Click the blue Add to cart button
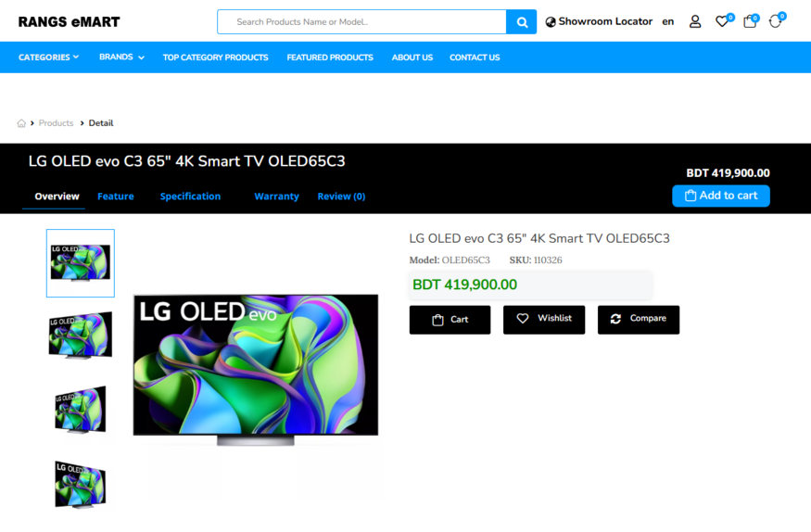This screenshot has width=811, height=532. pos(720,196)
